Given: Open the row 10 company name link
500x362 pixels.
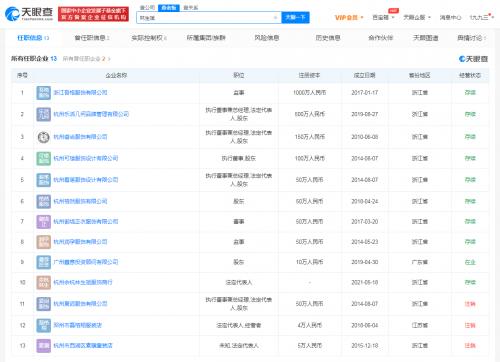Looking at the screenshot, I should [83, 282].
